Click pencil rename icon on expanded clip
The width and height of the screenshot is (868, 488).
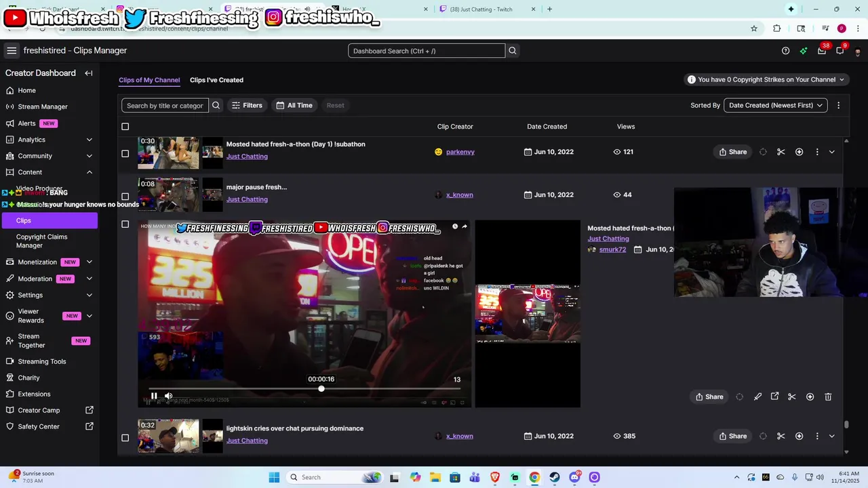(757, 396)
